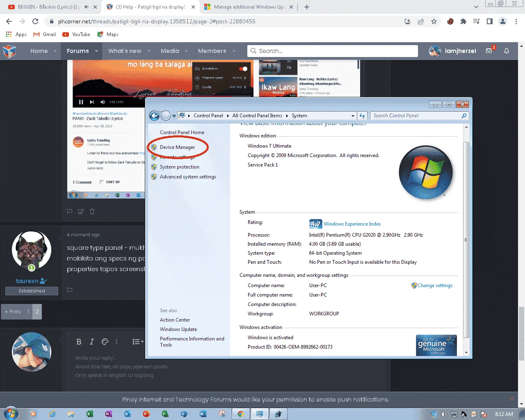525x420 pixels.
Task: Open System protection link
Action: [180, 167]
